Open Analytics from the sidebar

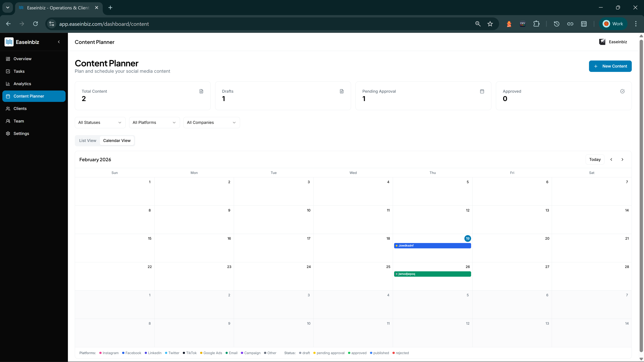point(22,84)
